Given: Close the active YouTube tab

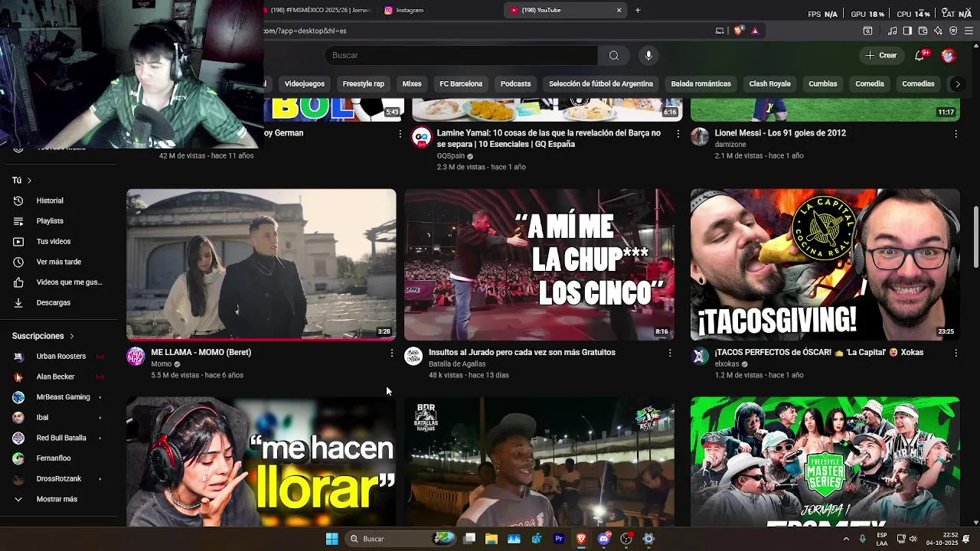Looking at the screenshot, I should click(619, 10).
